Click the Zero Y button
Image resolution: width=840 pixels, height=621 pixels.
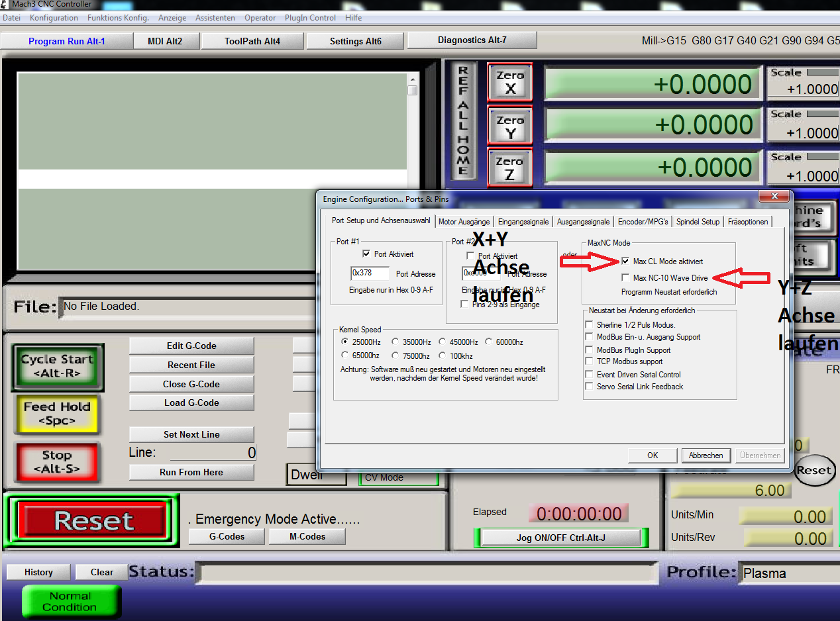(x=510, y=126)
